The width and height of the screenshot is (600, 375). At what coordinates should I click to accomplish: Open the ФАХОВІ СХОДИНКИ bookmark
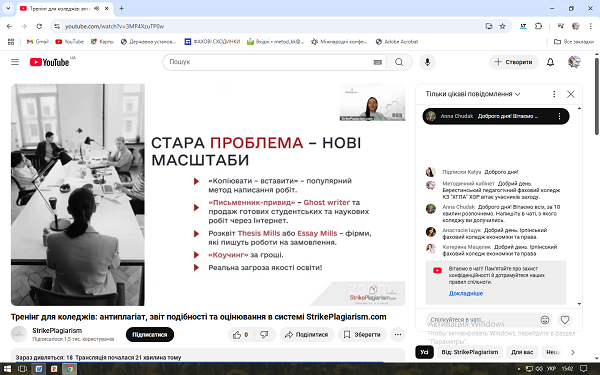pos(212,42)
